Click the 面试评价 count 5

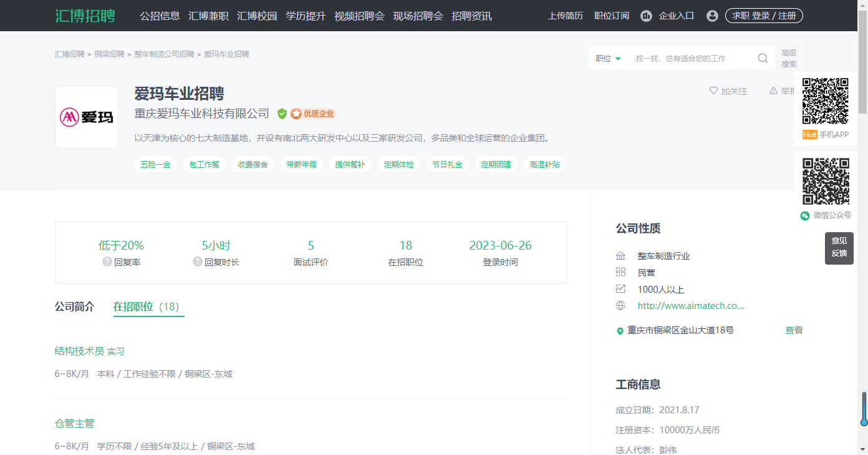(x=311, y=245)
